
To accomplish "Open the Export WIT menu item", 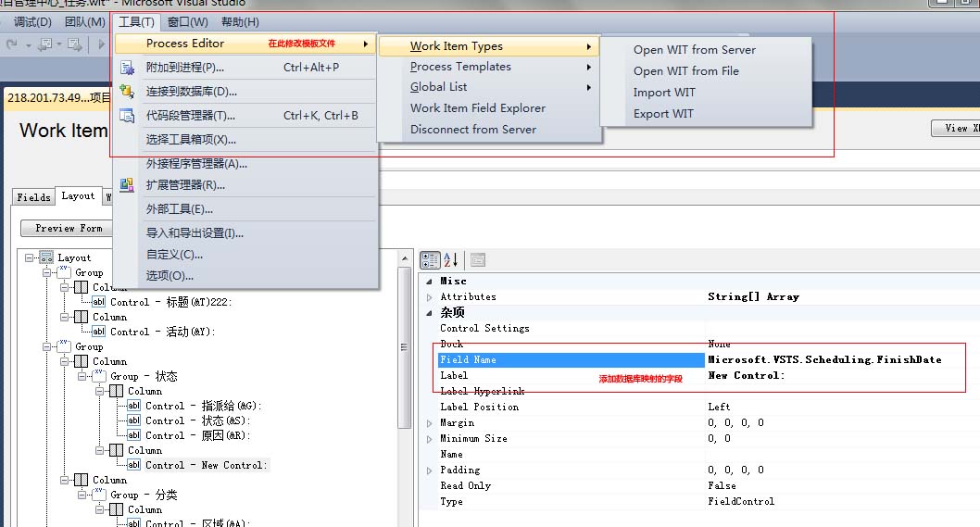I will 663,114.
